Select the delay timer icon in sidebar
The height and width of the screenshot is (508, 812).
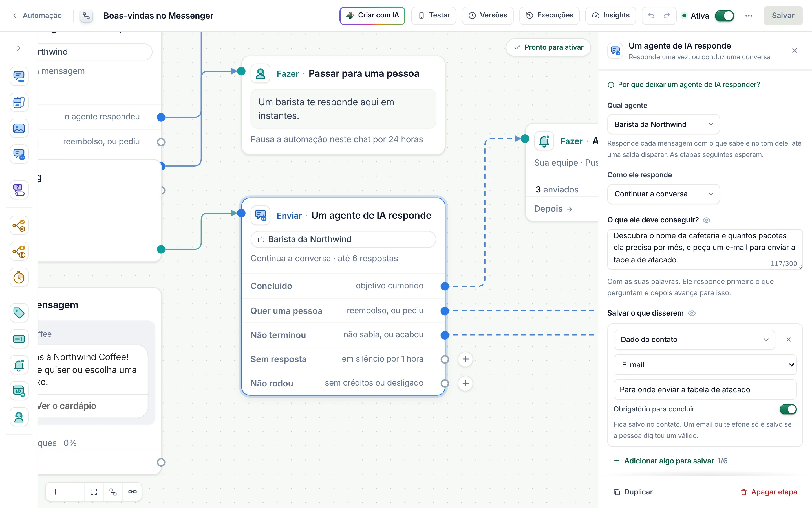(x=19, y=277)
